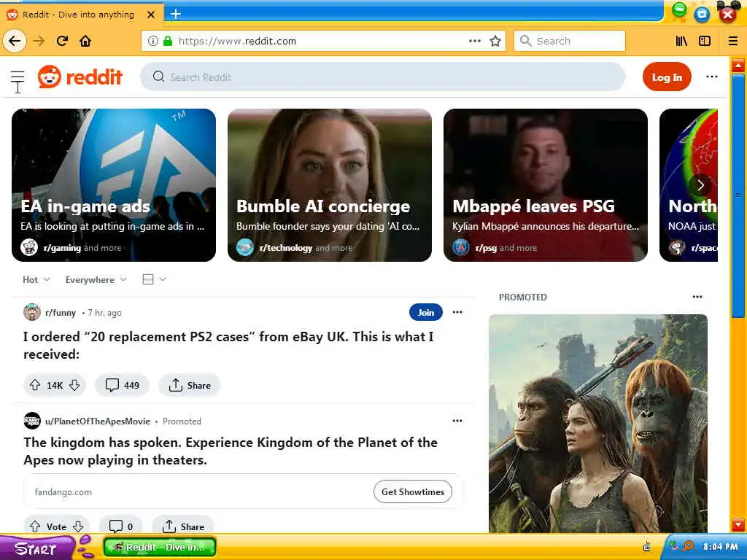The height and width of the screenshot is (560, 747).
Task: Open new tab with plus icon
Action: coord(175,14)
